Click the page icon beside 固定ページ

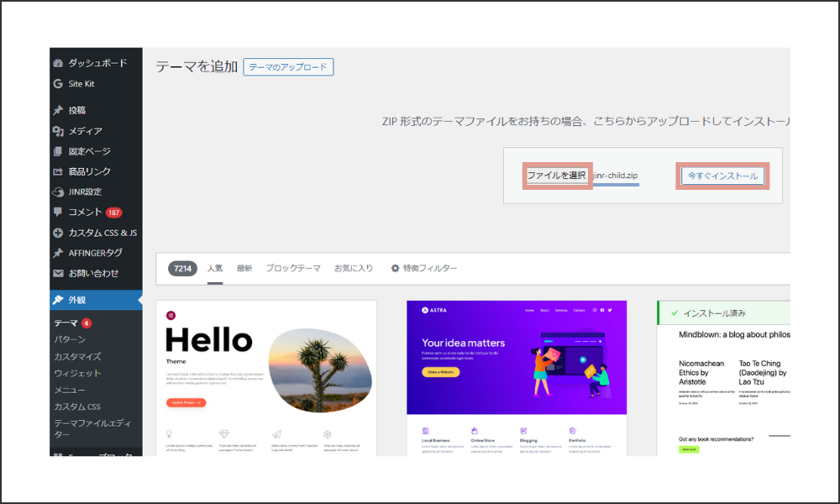tap(58, 151)
